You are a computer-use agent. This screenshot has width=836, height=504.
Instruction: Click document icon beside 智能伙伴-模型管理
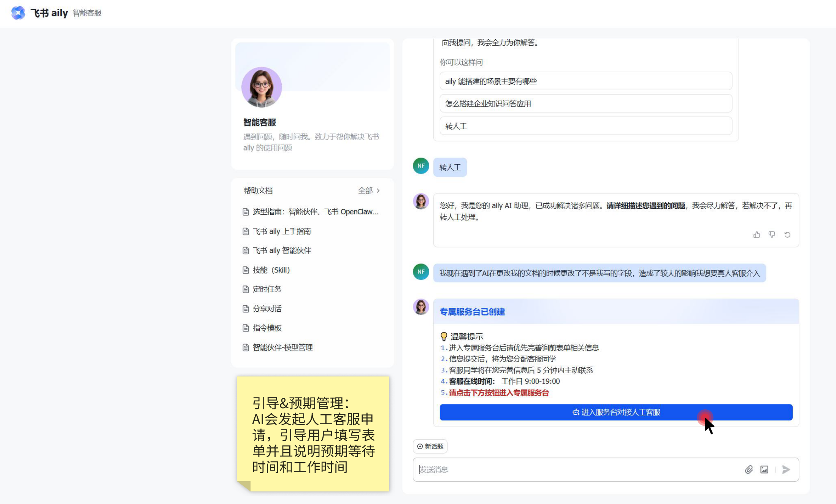pos(246,347)
